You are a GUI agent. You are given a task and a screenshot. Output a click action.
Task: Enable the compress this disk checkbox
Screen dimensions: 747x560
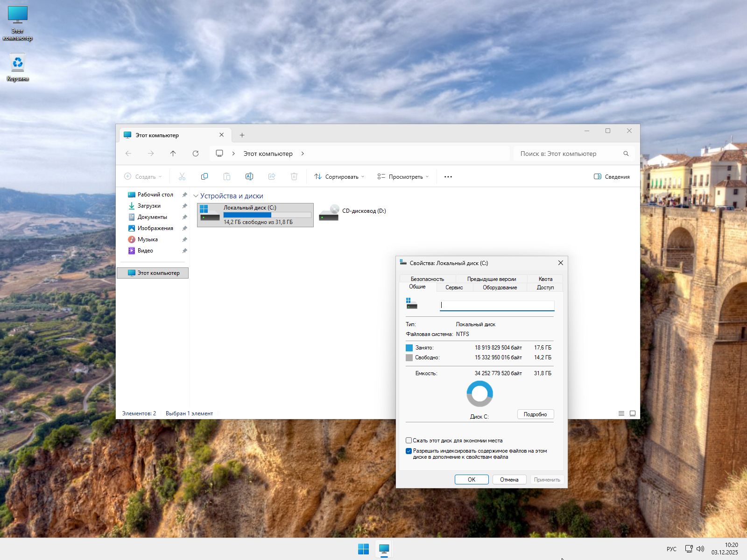click(409, 441)
